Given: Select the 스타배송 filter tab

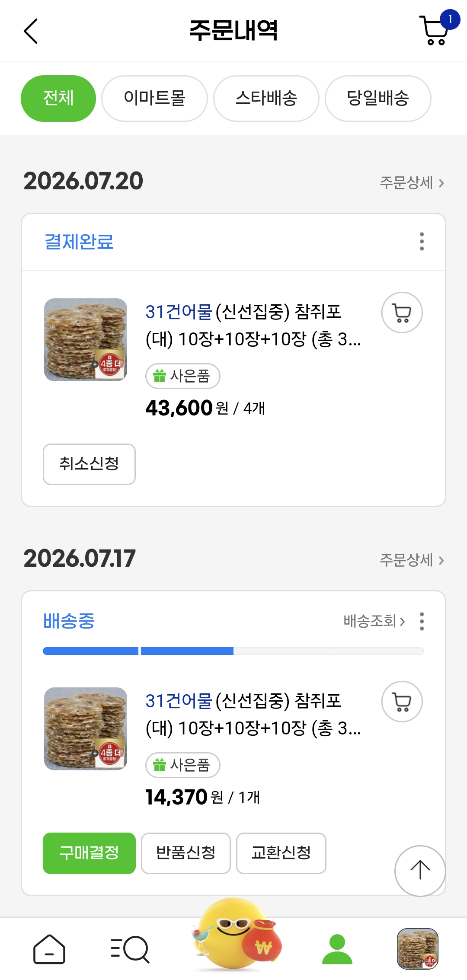Looking at the screenshot, I should tap(266, 99).
